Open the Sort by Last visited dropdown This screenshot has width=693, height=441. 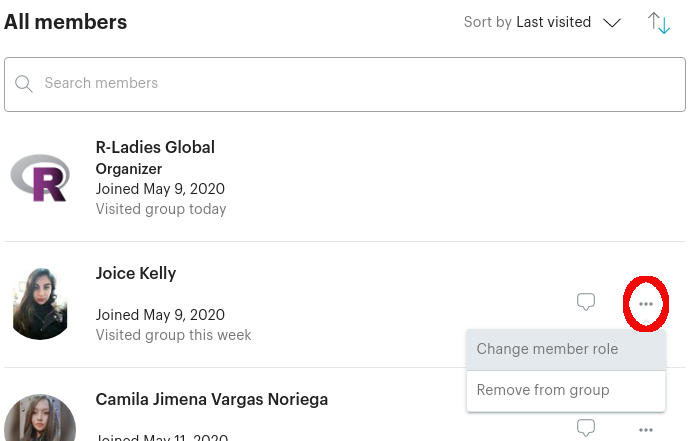click(x=542, y=22)
